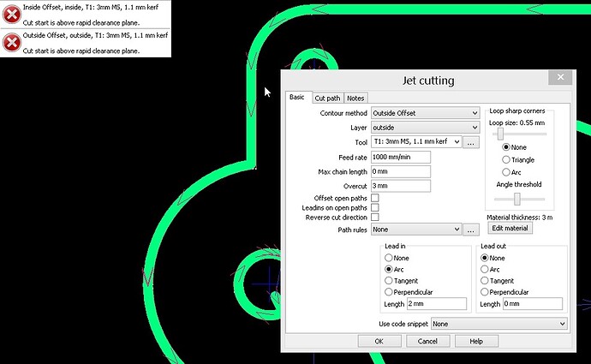Select Tangent for Lead in
This screenshot has height=364, width=591.
389,281
